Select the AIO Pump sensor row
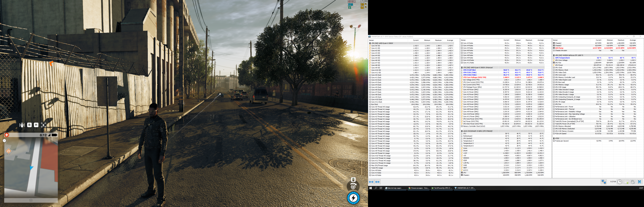644x207 pixels. pos(559,48)
